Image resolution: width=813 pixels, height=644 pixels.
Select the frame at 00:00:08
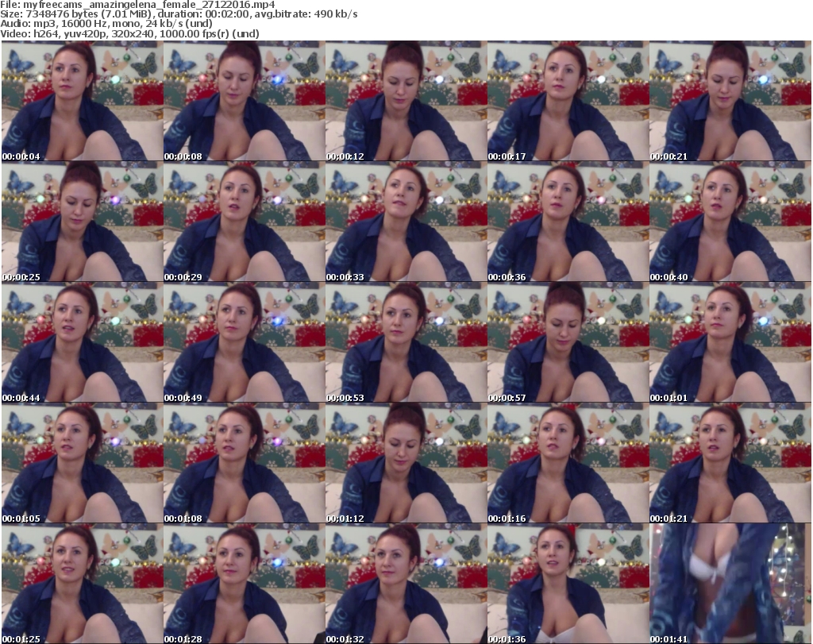(x=244, y=102)
